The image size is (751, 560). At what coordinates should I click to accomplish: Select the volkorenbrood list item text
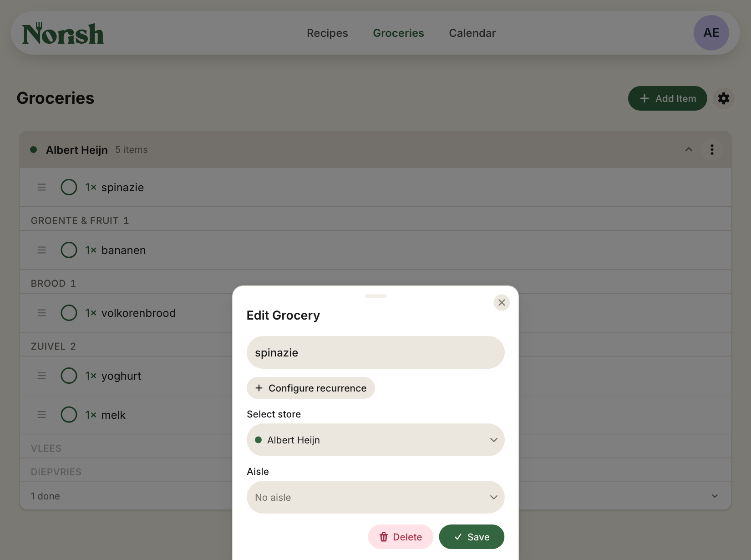[138, 313]
